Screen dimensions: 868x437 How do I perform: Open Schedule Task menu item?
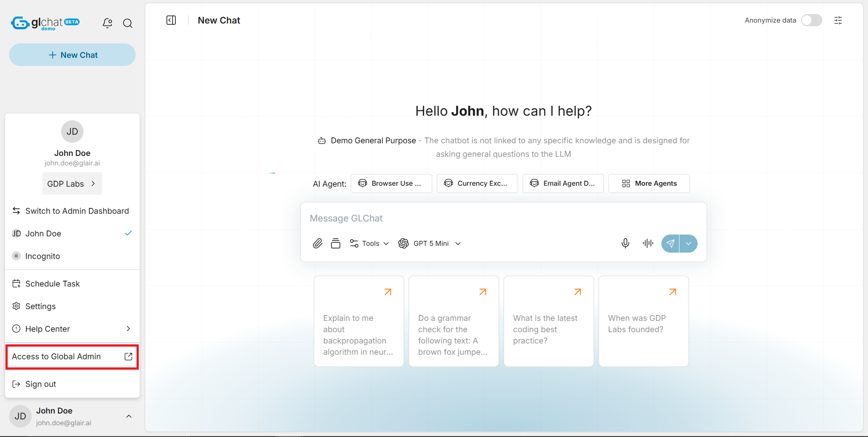tap(52, 284)
